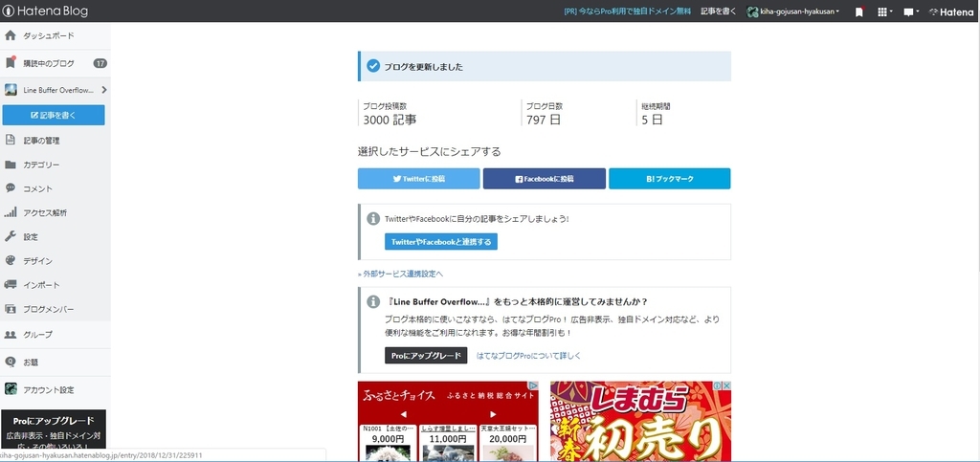The width and height of the screenshot is (980, 462).
Task: Click the Hatena Blog logo in header
Action: click(x=46, y=11)
